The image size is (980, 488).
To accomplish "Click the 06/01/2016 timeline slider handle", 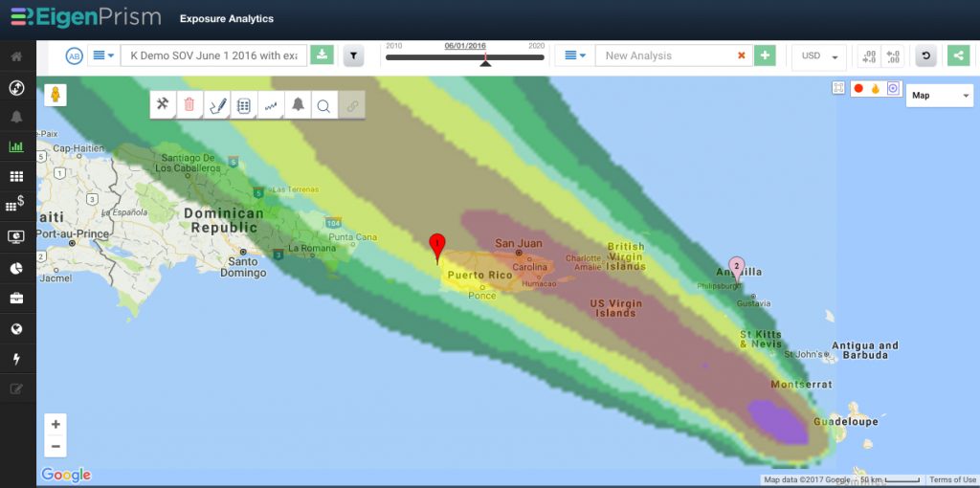I will 485,61.
